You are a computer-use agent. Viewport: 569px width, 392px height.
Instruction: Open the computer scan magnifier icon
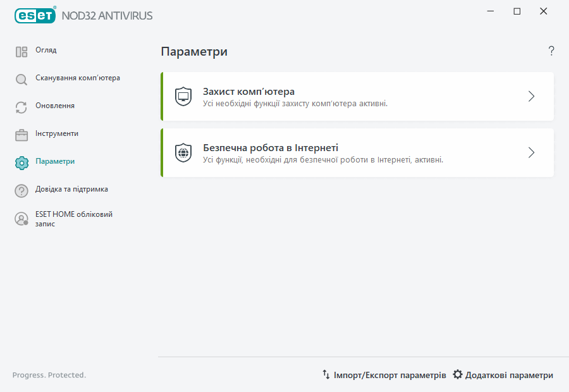coord(21,78)
